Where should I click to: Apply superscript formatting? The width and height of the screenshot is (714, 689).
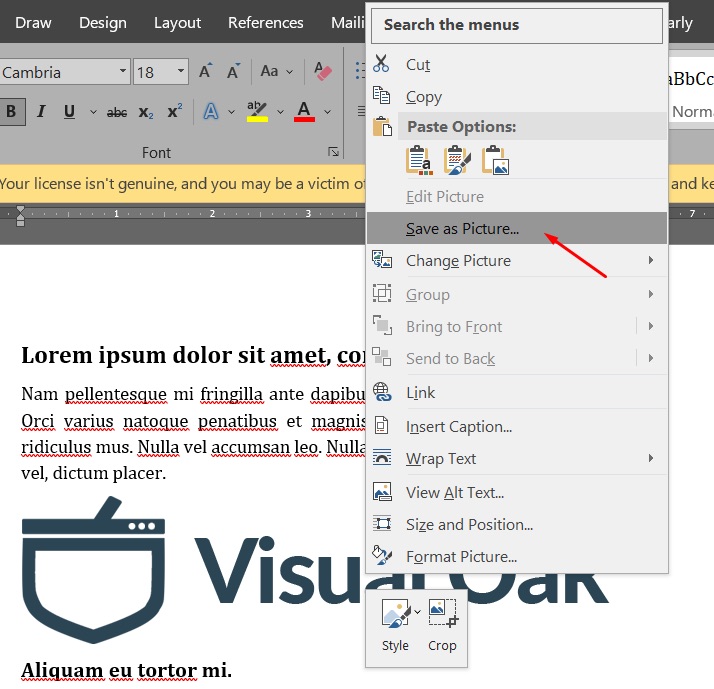pos(175,111)
